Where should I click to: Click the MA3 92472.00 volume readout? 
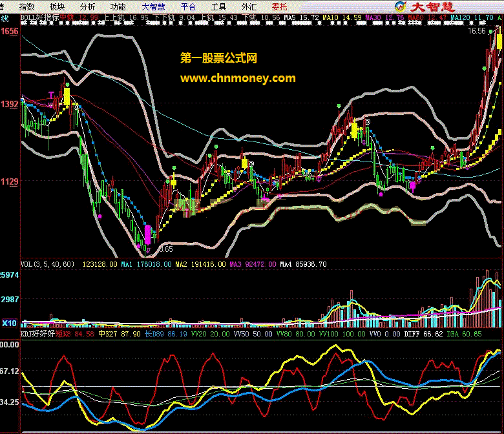(x=253, y=264)
